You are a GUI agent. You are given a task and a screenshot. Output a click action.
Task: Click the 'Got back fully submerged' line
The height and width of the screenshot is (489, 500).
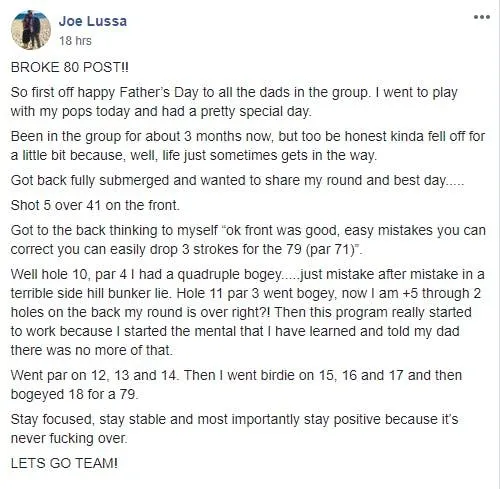[237, 180]
